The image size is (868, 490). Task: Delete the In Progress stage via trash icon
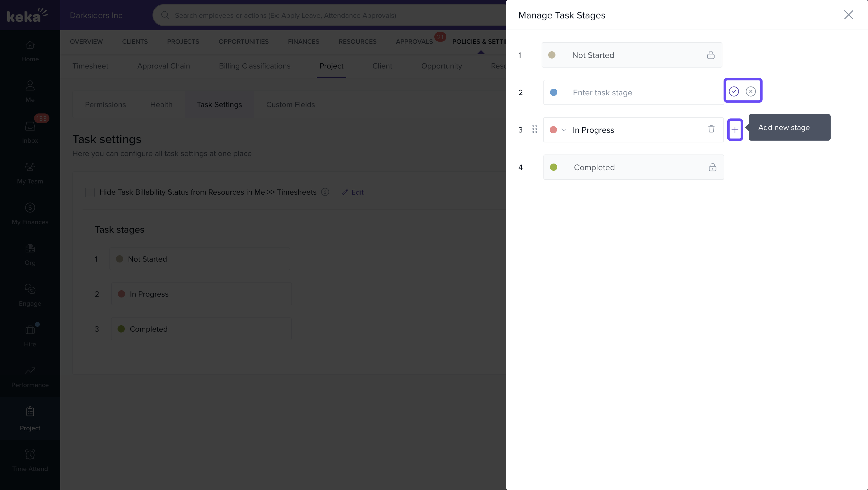(711, 129)
